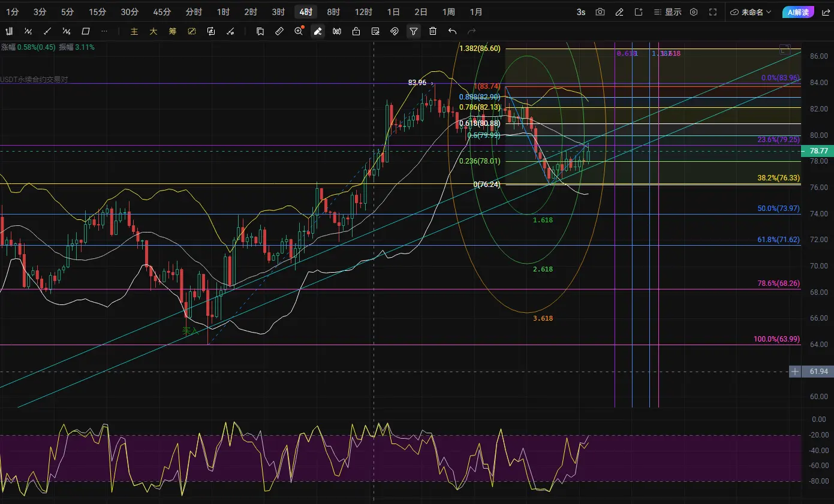Take a chart snapshot with the camera icon

(x=600, y=12)
